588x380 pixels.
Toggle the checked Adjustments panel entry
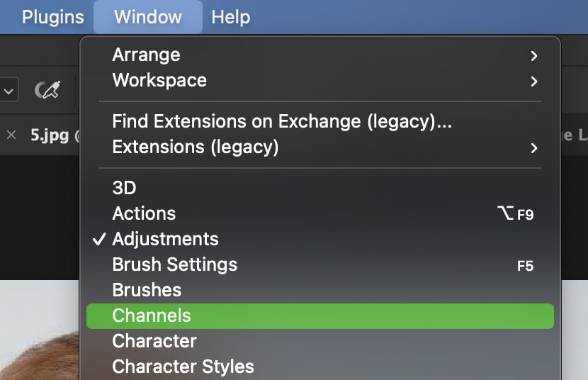pos(320,239)
